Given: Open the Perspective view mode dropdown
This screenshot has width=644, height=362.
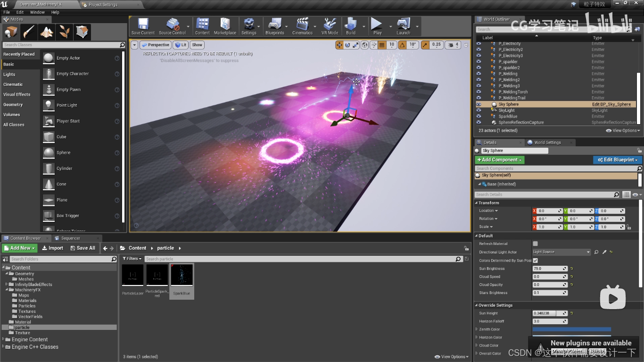Looking at the screenshot, I should click(x=156, y=45).
